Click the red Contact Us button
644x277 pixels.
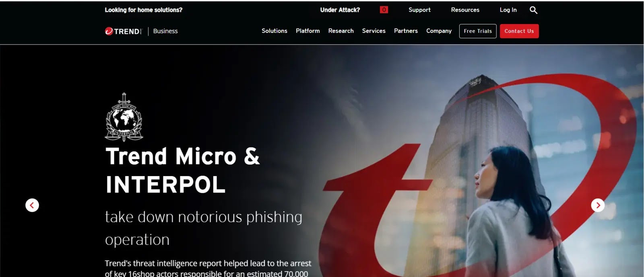(519, 31)
